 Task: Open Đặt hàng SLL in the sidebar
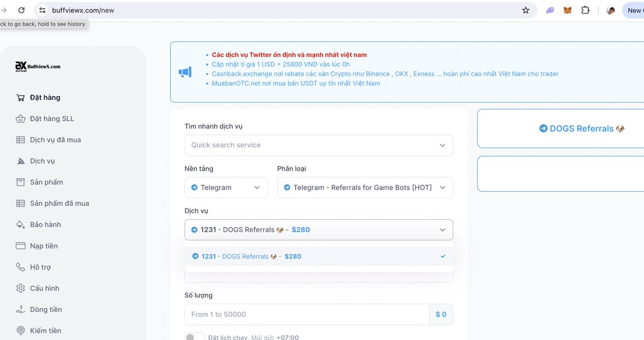52,119
